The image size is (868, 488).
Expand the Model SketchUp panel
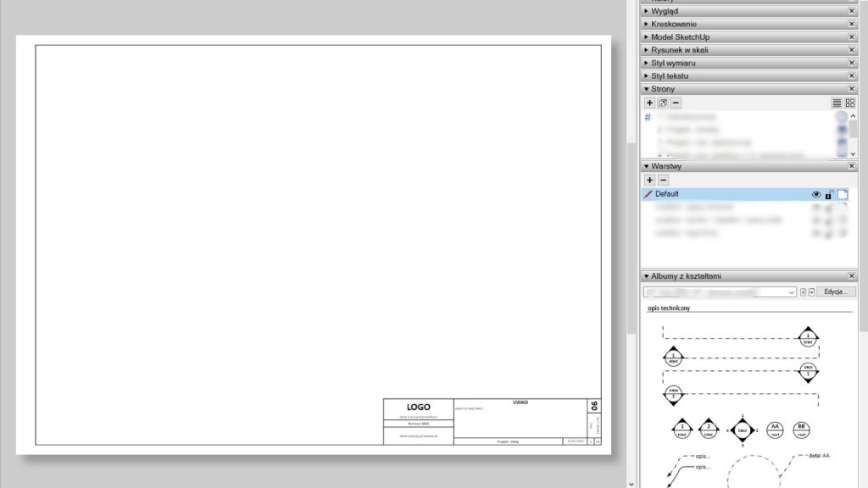click(648, 36)
